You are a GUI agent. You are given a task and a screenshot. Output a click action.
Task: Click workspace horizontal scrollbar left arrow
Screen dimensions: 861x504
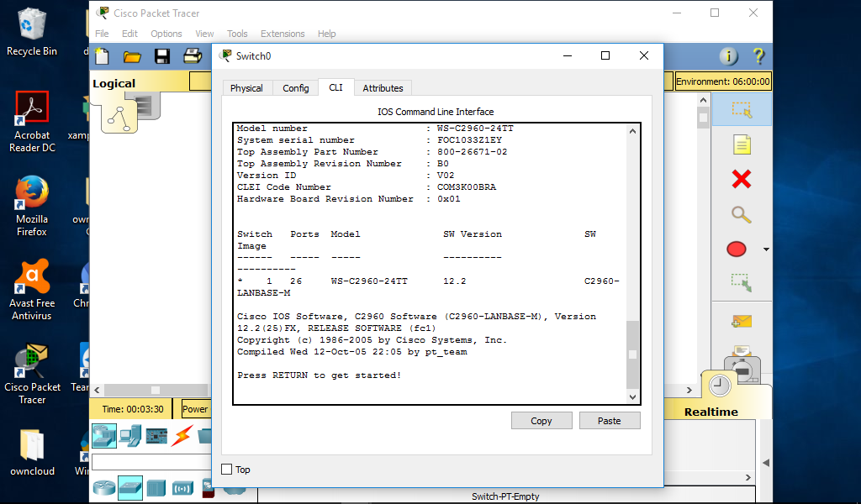[x=98, y=390]
